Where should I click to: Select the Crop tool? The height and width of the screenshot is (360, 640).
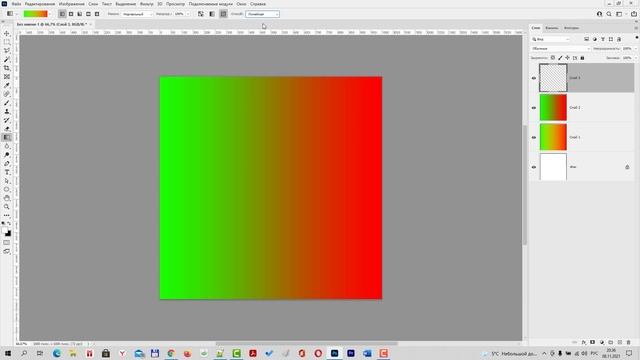[7, 68]
